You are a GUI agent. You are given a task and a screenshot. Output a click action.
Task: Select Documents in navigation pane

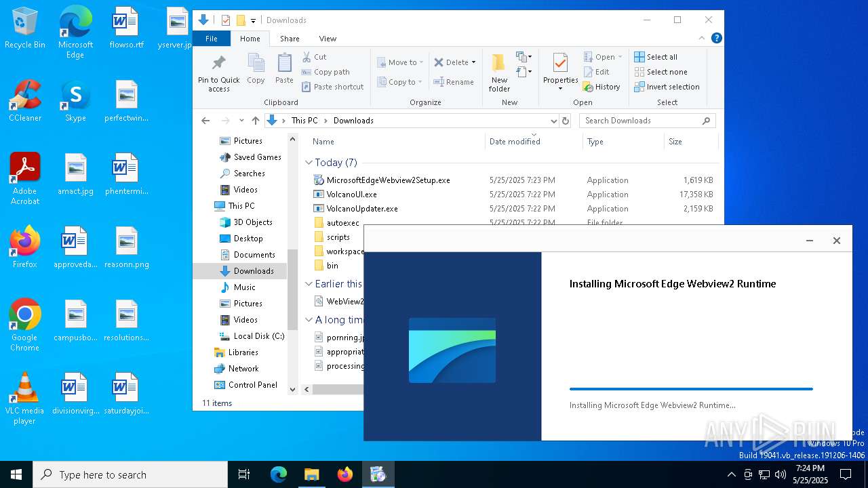pos(248,255)
